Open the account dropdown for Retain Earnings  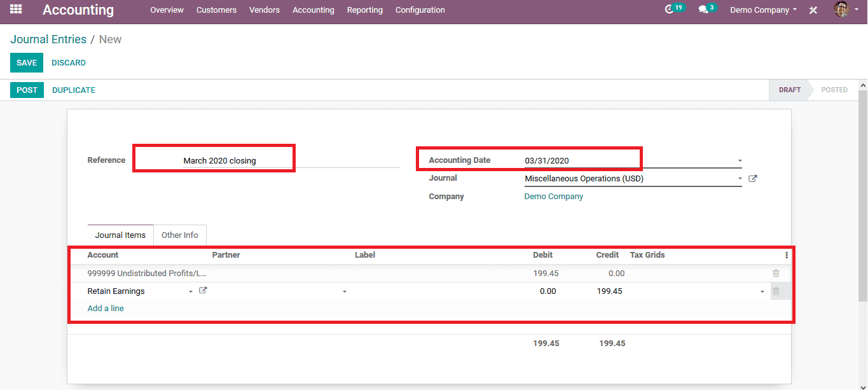pyautogui.click(x=191, y=291)
